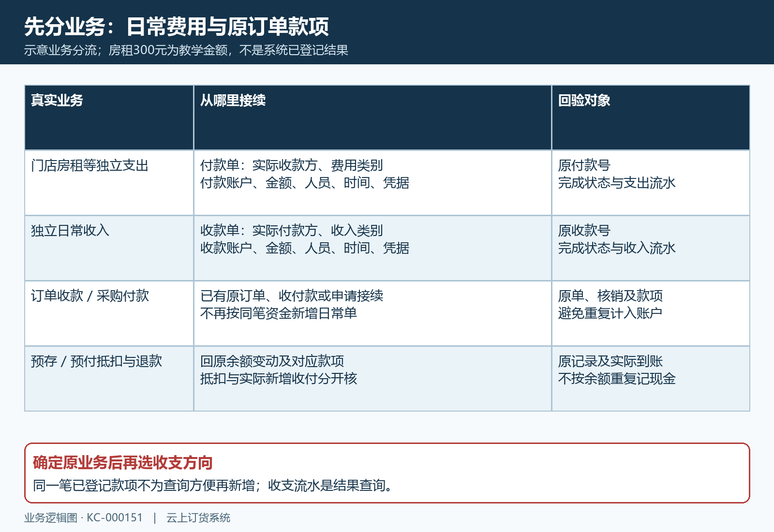Click 收款单：实际付款方、收入类别 text

pyautogui.click(x=292, y=231)
